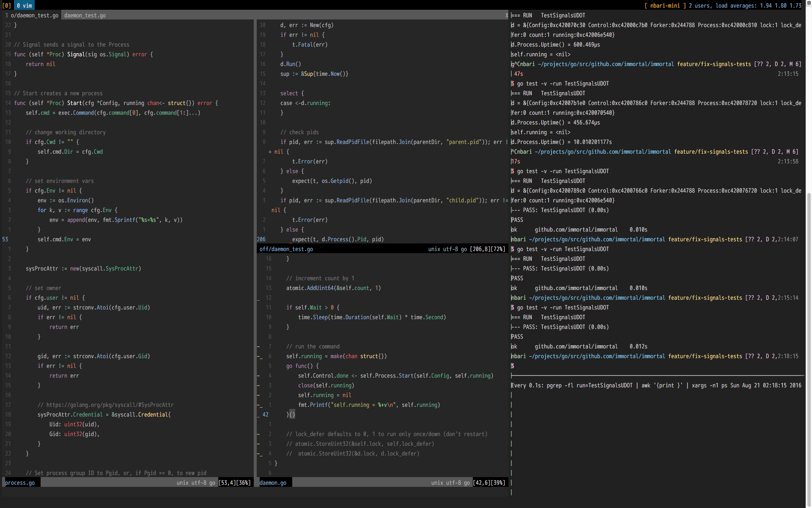The image size is (812, 508).
Task: Click the 'expect(t, d.Process().Pid, pid)' line
Action: tap(338, 239)
